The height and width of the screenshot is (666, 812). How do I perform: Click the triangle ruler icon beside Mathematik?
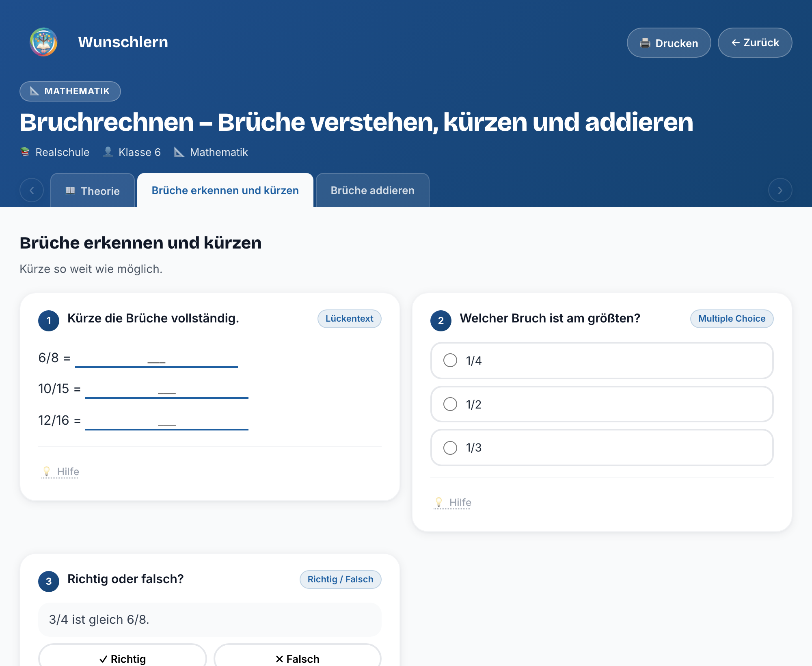179,152
